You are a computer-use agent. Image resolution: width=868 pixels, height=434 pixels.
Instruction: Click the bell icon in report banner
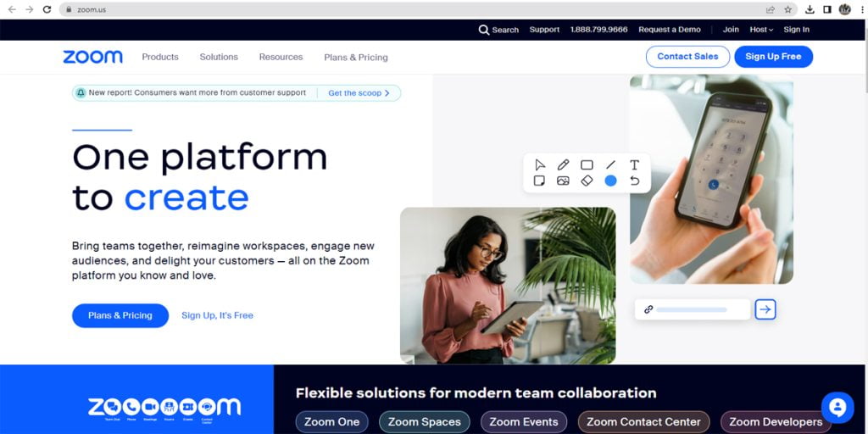[81, 93]
